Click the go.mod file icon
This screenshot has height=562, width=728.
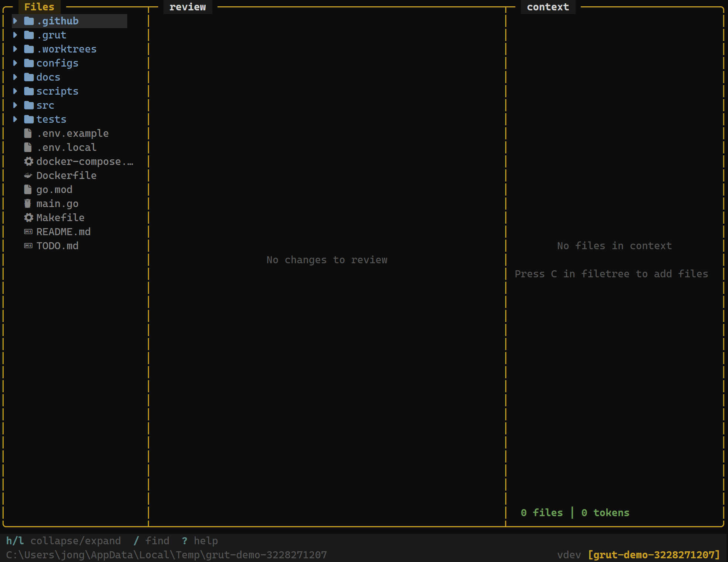click(x=28, y=190)
